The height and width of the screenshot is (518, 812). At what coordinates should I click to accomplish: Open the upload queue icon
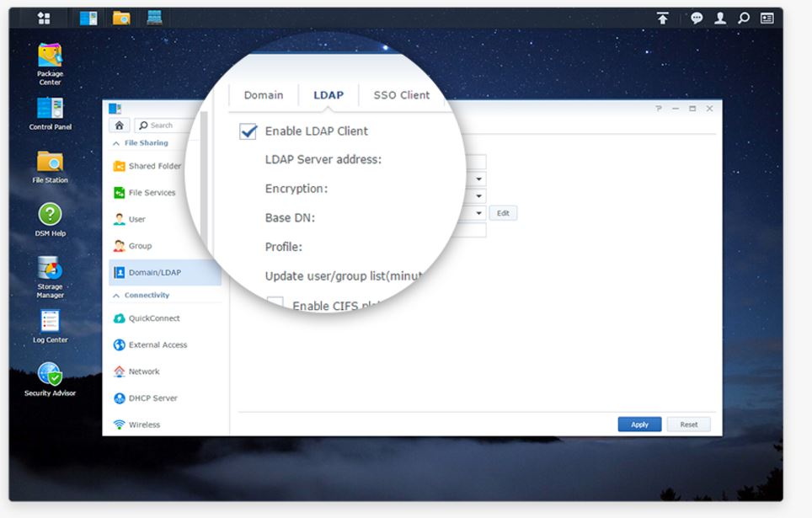[x=663, y=19]
